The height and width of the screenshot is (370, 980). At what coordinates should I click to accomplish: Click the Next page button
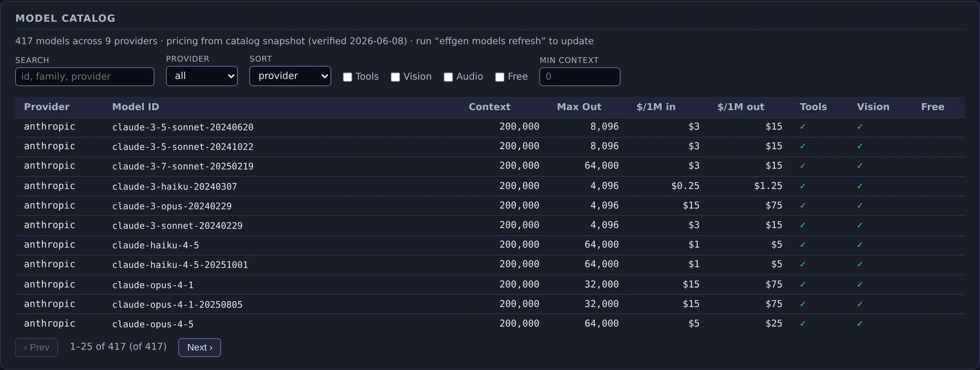click(x=200, y=347)
